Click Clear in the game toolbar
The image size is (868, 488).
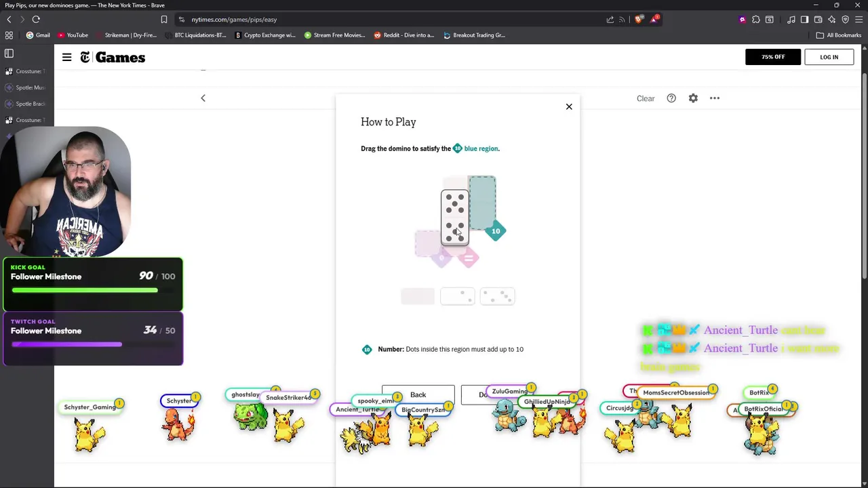(x=646, y=98)
